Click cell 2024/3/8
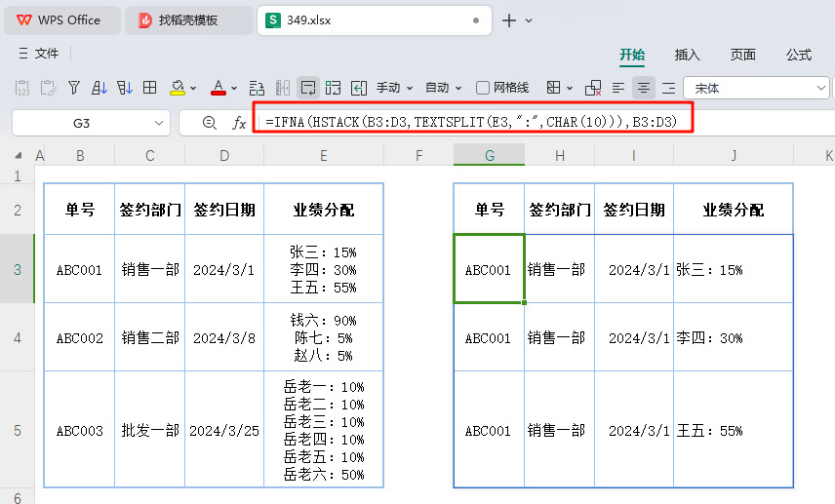The image size is (835, 504). 224,338
